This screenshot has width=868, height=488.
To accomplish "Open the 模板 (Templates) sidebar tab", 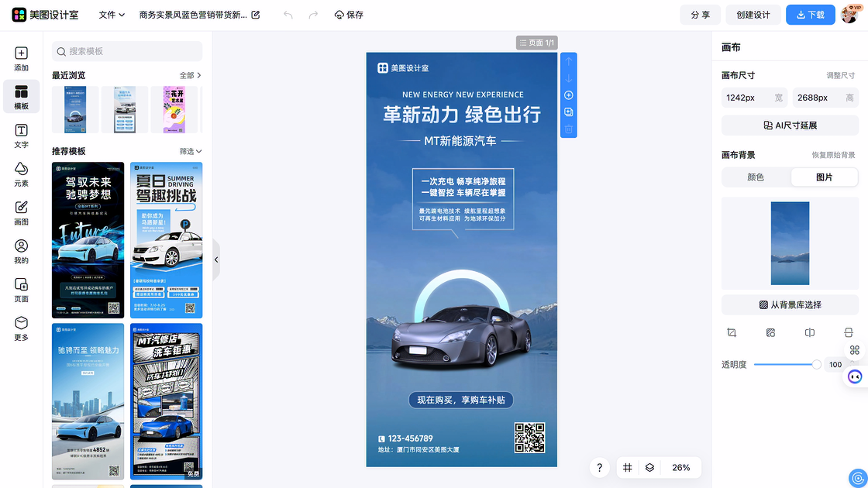I will 21,97.
